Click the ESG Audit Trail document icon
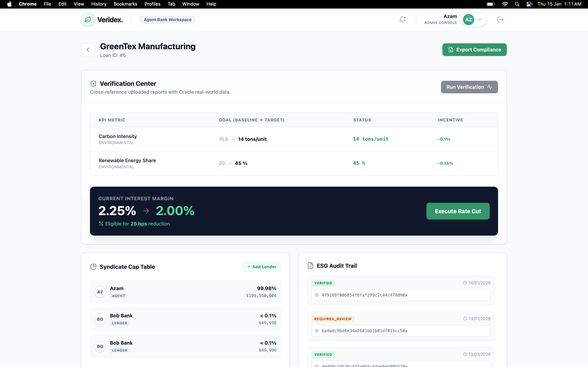Viewport: 588px width, 367px height. click(310, 265)
